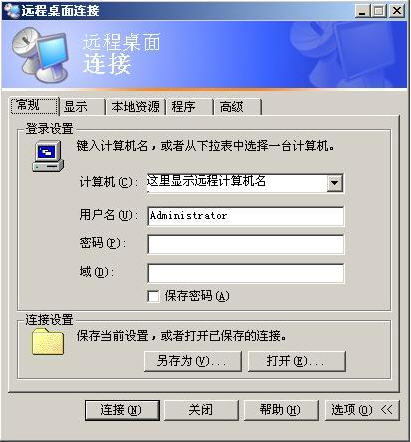The height and width of the screenshot is (442, 411).
Task: Enable the 保存密码 checkbox
Action: (153, 296)
